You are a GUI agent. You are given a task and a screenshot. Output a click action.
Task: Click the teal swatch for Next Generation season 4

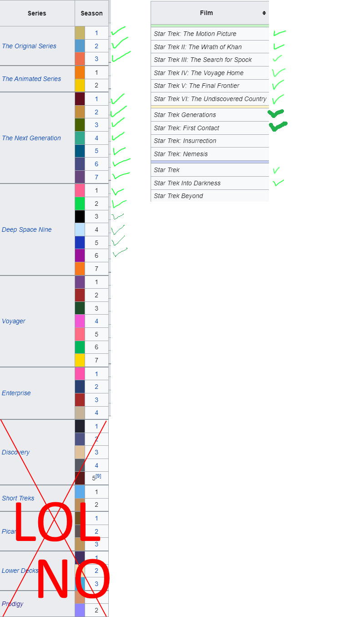[x=80, y=138]
